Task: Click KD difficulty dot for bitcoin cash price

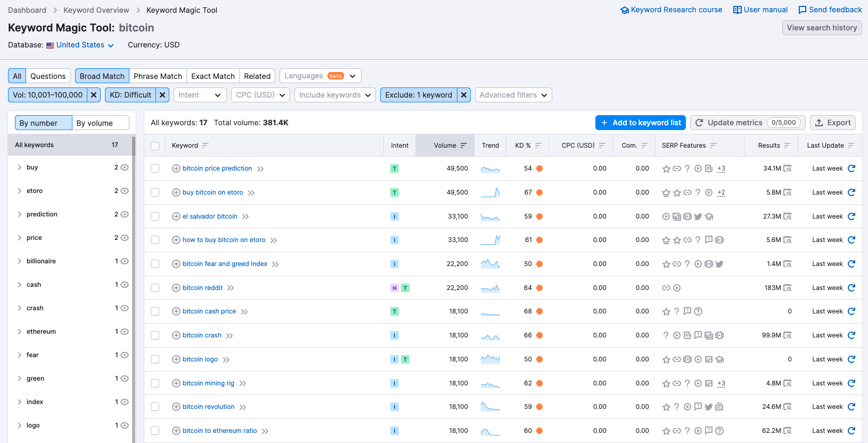Action: click(x=539, y=311)
